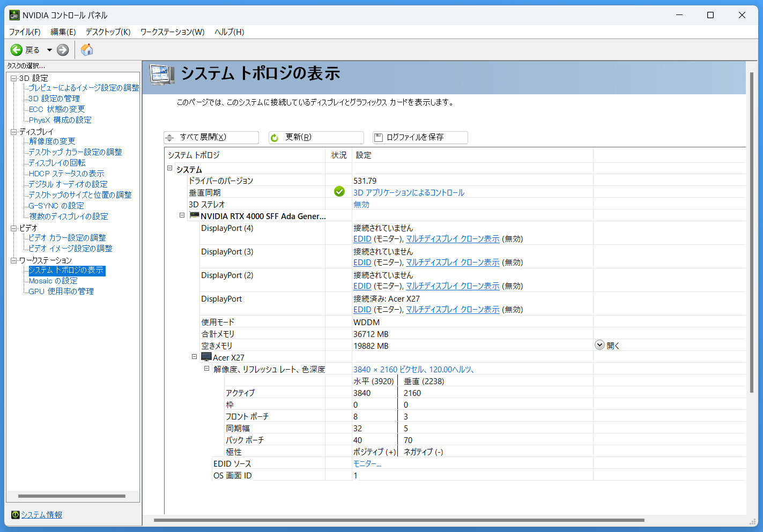Click the 3840 × 2160 ピクセル resolution link
Viewport: 763px width, 532px height.
(x=413, y=369)
